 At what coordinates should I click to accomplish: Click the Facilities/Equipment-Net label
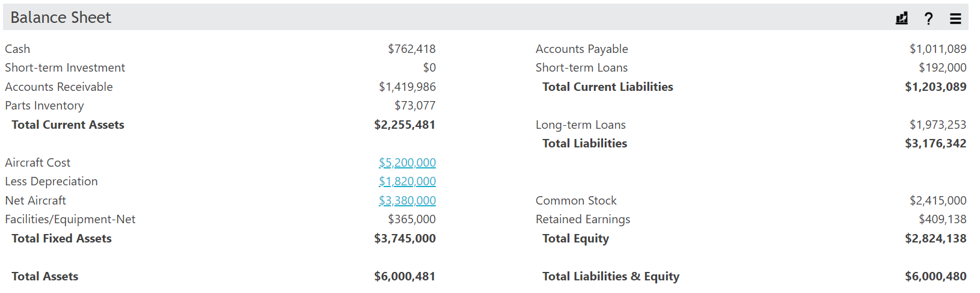click(70, 219)
